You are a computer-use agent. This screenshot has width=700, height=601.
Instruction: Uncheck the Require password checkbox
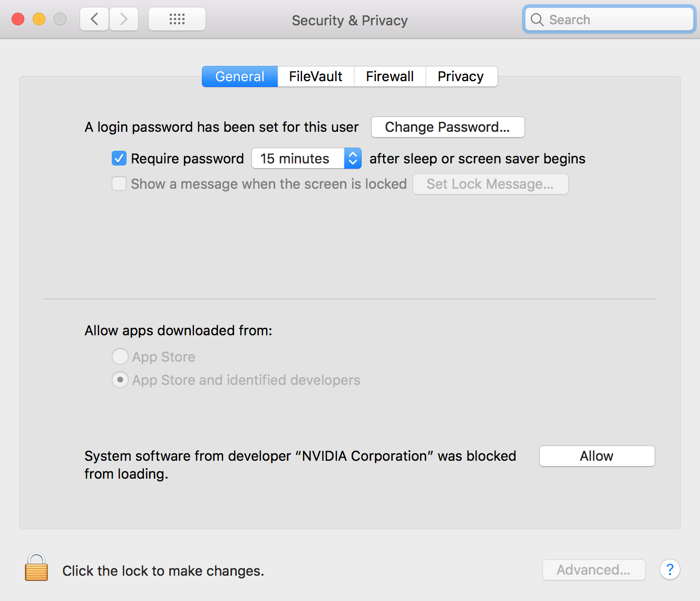(119, 158)
